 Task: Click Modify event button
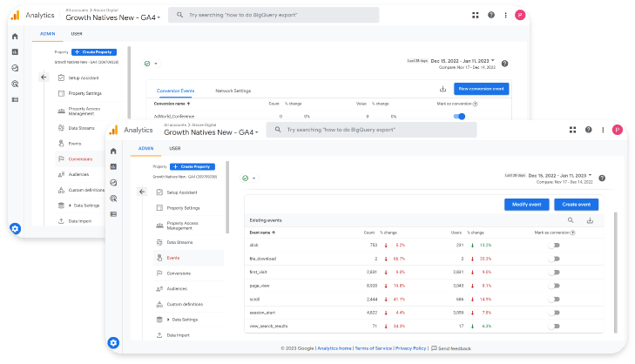click(526, 205)
